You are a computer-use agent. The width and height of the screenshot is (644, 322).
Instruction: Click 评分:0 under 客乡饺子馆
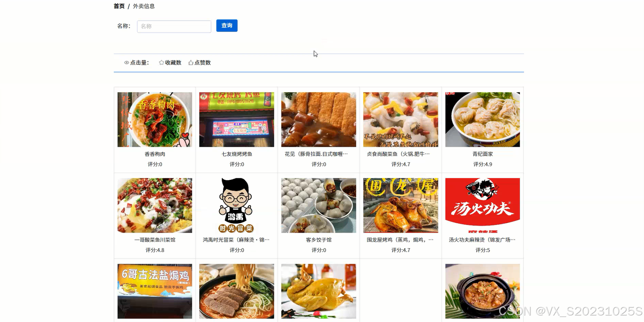tap(319, 250)
